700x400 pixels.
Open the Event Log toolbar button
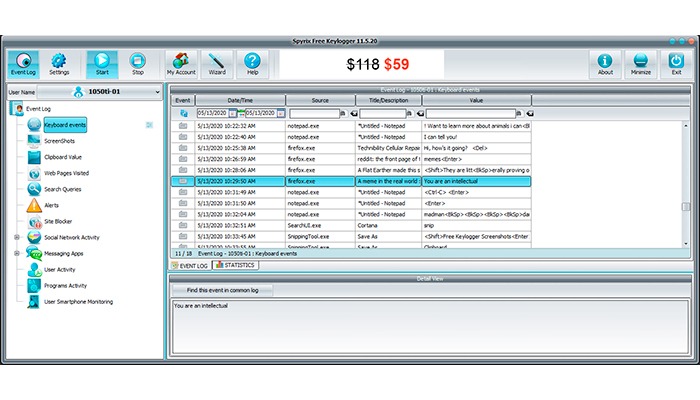[x=23, y=64]
